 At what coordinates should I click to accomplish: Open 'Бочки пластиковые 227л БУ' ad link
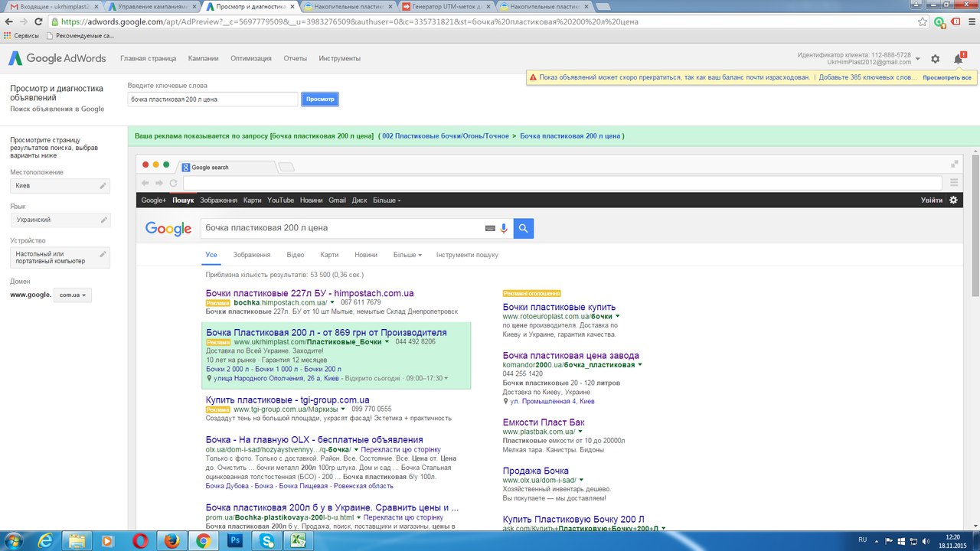[x=309, y=293]
